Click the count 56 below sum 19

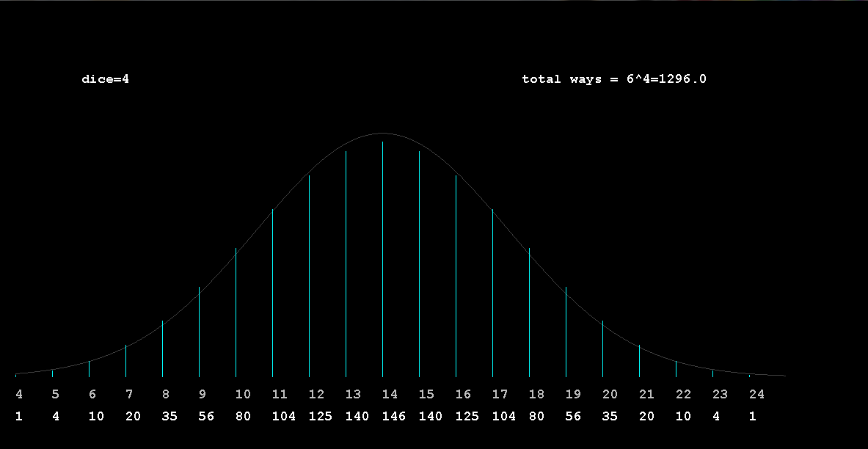tap(573, 417)
